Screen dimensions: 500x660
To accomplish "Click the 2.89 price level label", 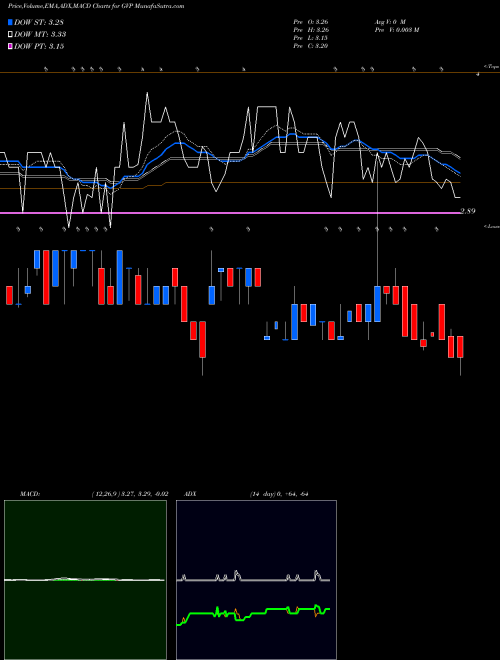I will [x=468, y=211].
